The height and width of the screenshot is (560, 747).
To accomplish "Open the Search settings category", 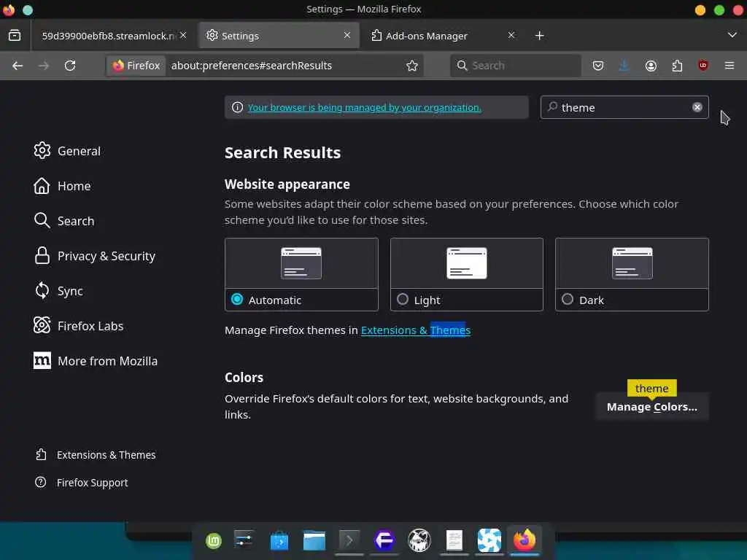I will [x=64, y=221].
